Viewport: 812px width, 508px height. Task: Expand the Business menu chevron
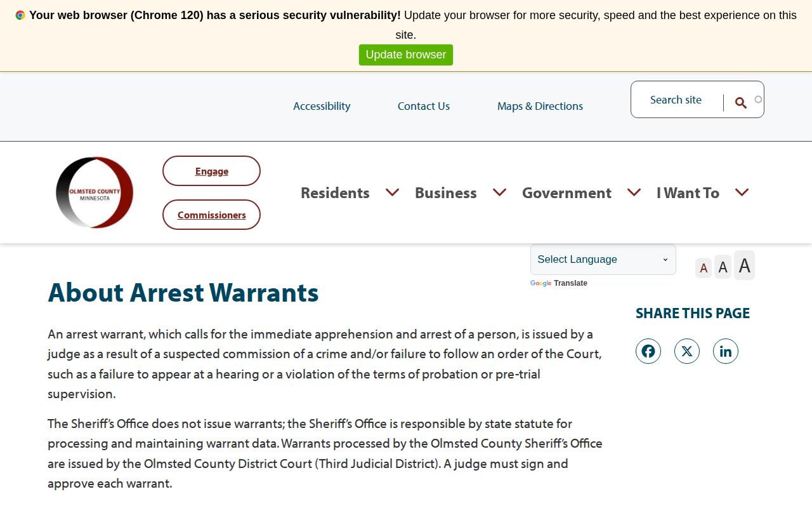tap(500, 192)
